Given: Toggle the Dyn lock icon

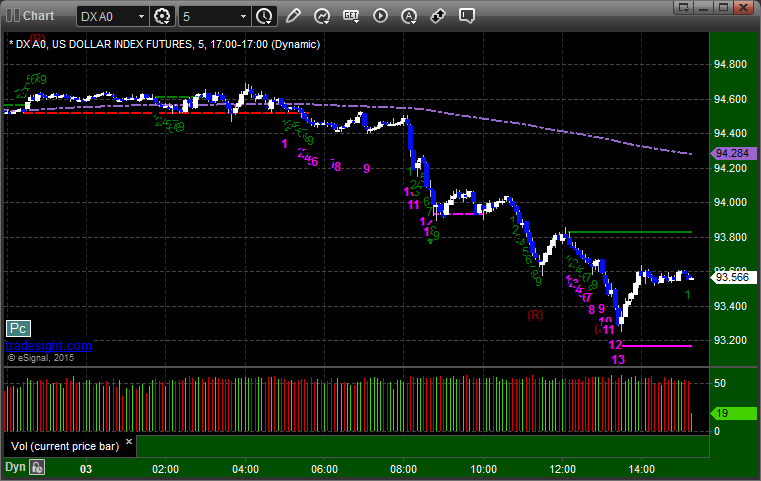Looking at the screenshot, I should point(37,467).
